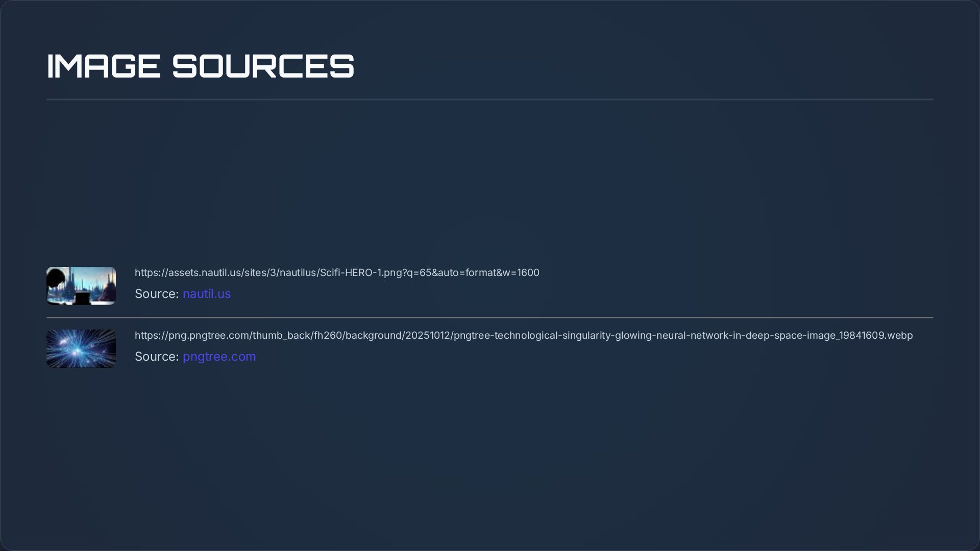Open the pngtree.com source link
This screenshot has height=551, width=980.
[x=219, y=357]
